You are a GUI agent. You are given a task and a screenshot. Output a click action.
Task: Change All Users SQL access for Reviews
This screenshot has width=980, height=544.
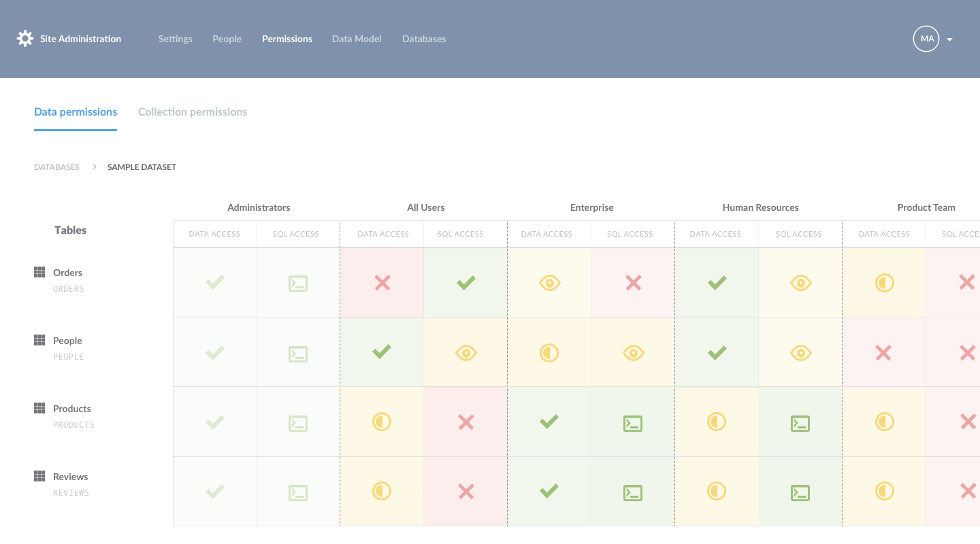[x=466, y=491]
